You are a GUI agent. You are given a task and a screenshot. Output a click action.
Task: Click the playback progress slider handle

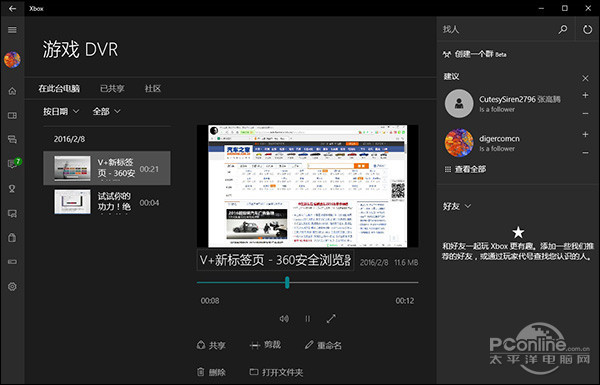tap(287, 283)
